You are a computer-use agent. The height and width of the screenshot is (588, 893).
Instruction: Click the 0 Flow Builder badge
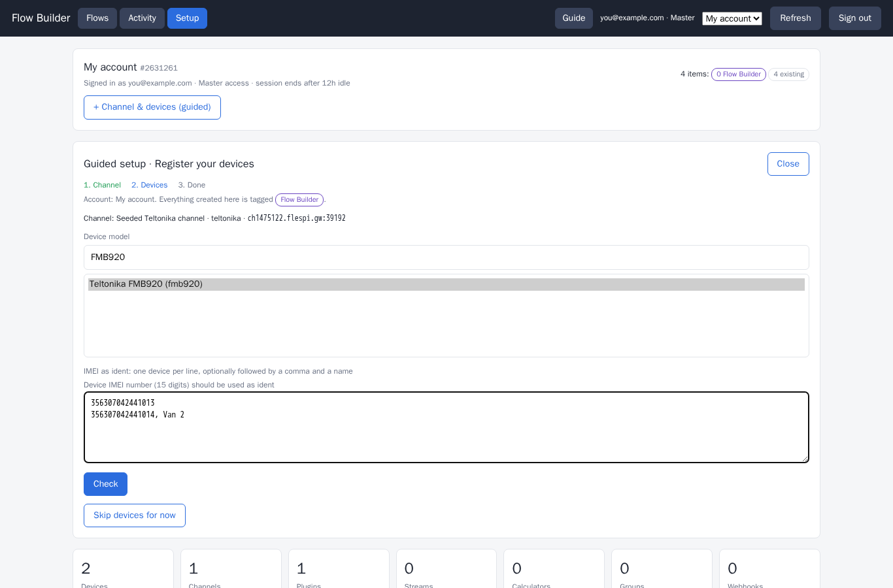coord(739,74)
